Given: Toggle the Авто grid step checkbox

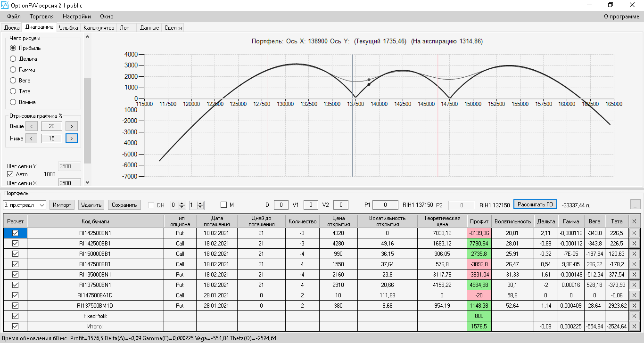Looking at the screenshot, I should (10, 174).
